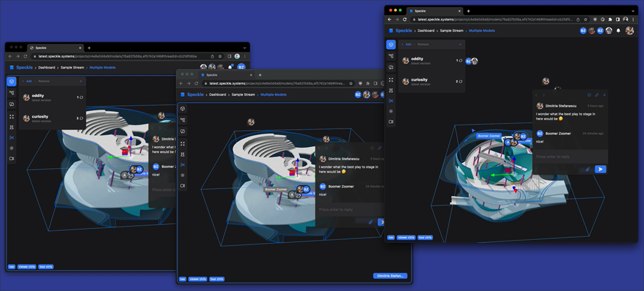Click camera video icon in right window sidebar
Viewport: 644px width, 291px height.
391,122
